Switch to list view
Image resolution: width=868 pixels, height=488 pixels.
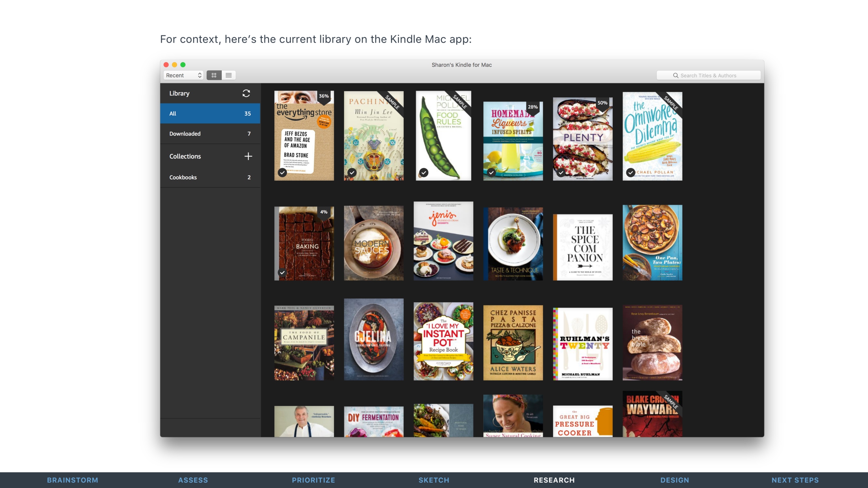[x=228, y=75]
